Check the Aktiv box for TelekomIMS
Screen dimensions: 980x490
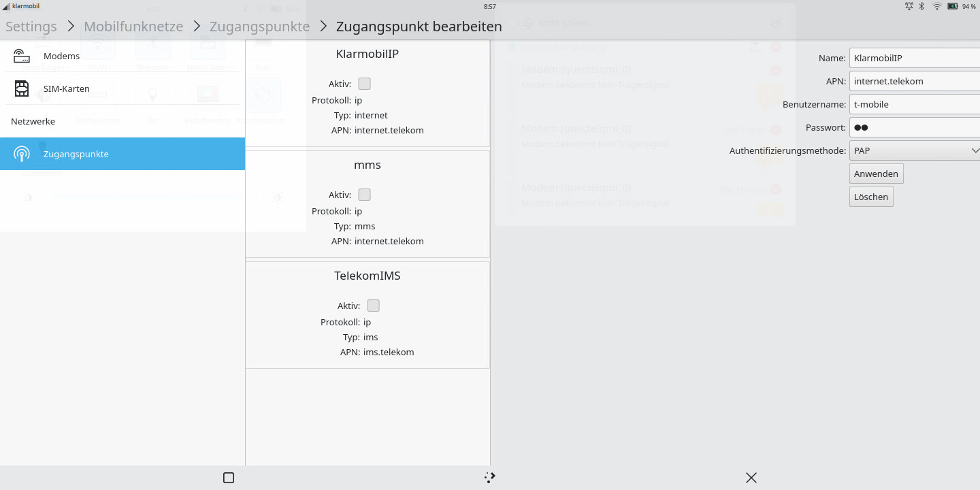374,306
